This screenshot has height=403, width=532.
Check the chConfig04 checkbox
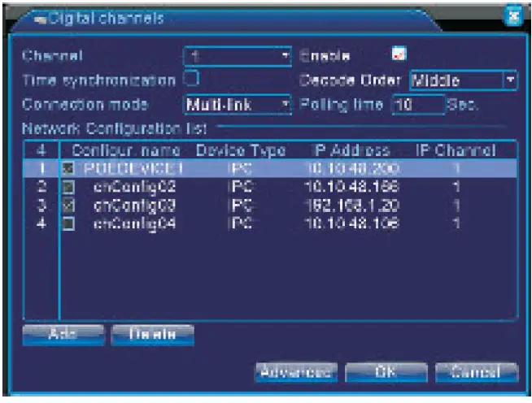click(x=68, y=223)
